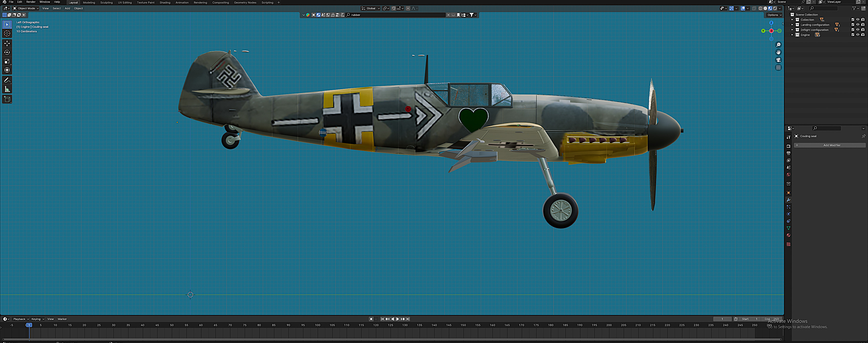Image resolution: width=868 pixels, height=343 pixels.
Task: Choose the Rotate tool
Action: [7, 52]
